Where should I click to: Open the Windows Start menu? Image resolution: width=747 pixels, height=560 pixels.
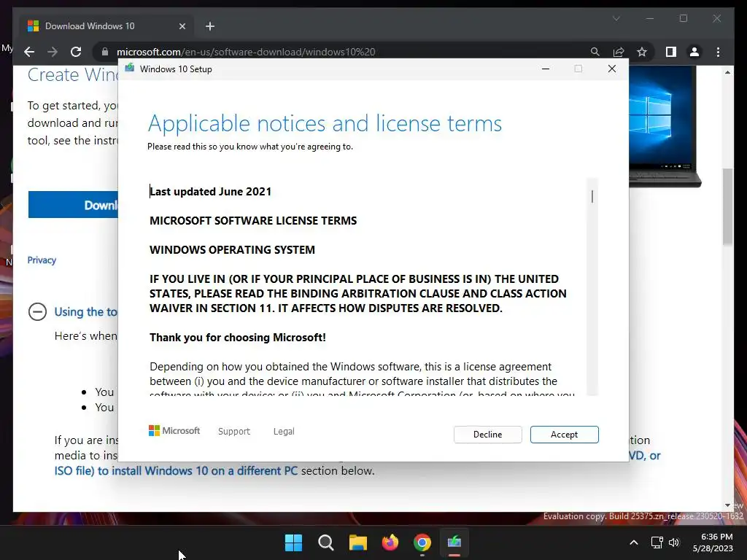pos(293,542)
